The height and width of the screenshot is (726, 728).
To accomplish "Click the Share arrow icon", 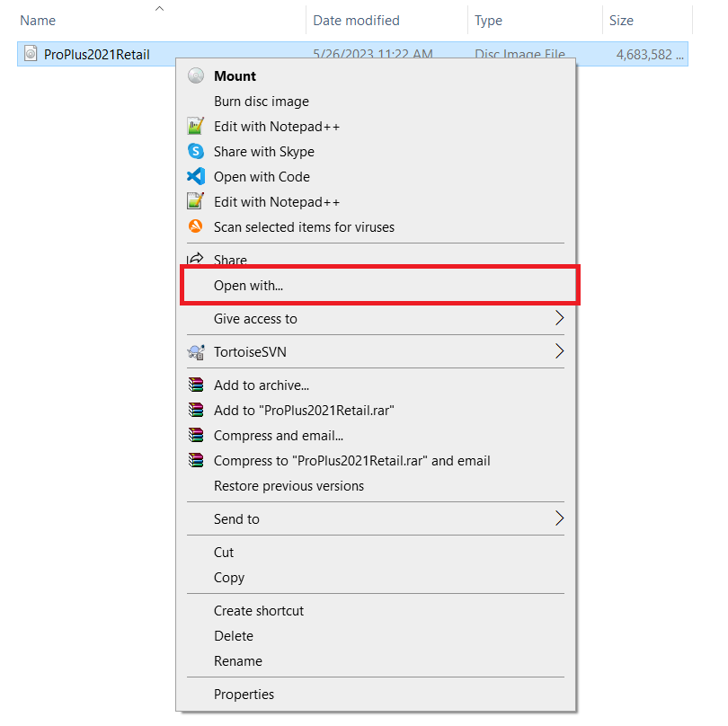I will click(195, 258).
